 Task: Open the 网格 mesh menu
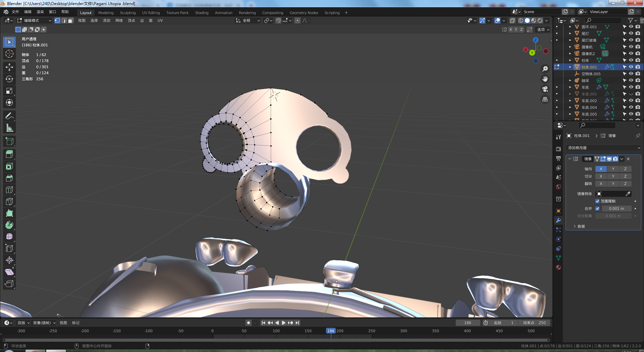[119, 20]
